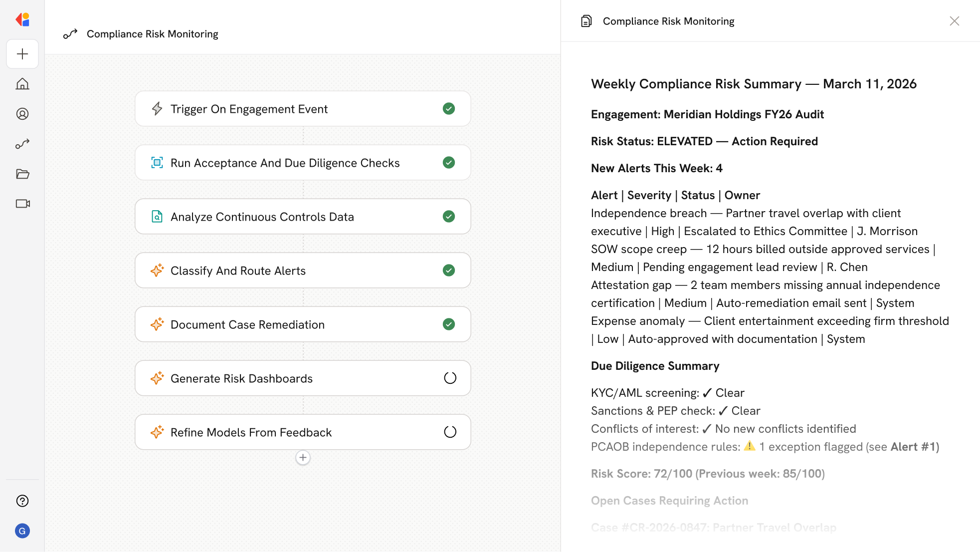Open the workflows path icon in the sidebar
980x552 pixels.
click(x=22, y=144)
